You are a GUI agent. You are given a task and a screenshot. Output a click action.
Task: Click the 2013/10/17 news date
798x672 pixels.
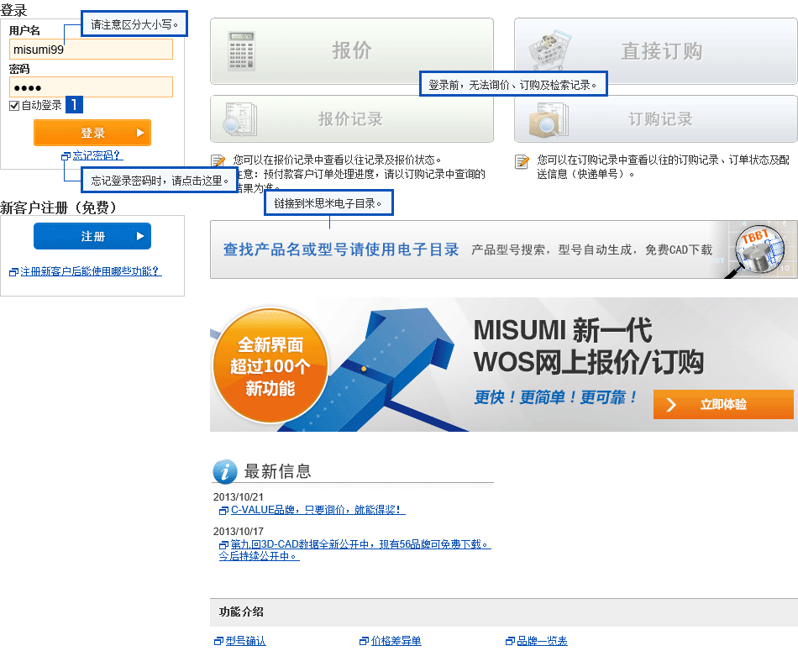[x=239, y=532]
